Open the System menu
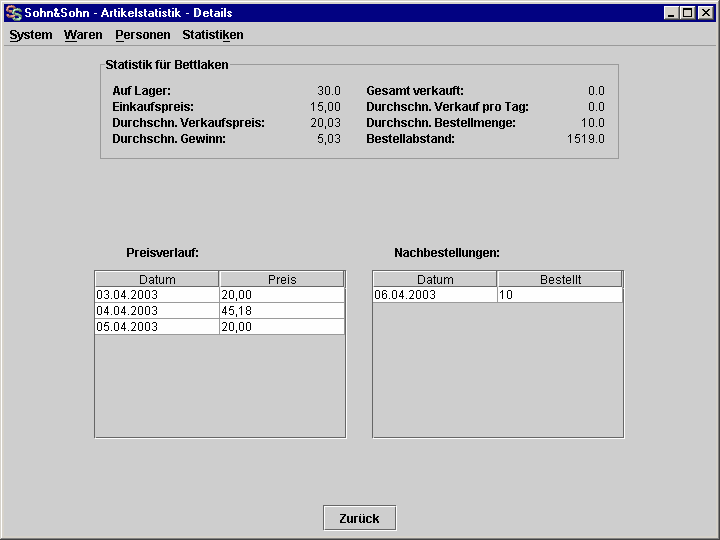Image resolution: width=720 pixels, height=540 pixels. 31,35
